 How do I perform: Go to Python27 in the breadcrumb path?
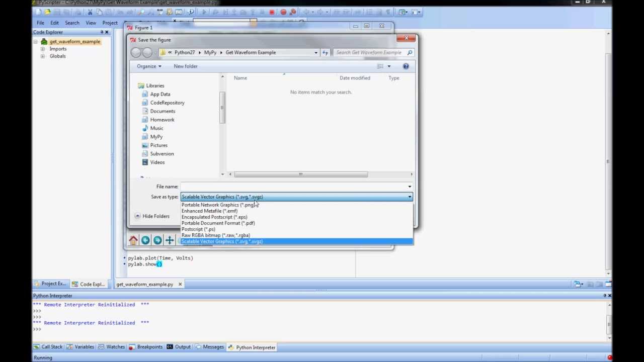point(185,52)
